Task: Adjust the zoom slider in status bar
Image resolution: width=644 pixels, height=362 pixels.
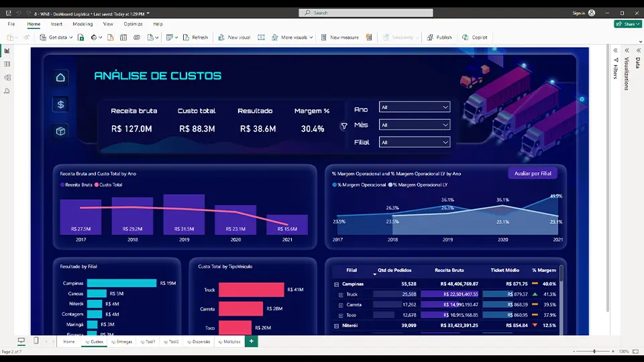Action: click(x=594, y=351)
